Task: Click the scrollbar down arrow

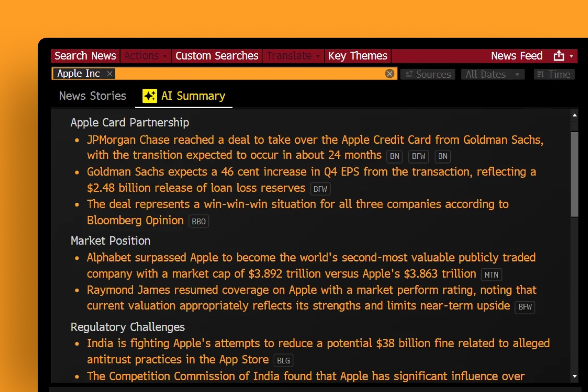Action: pyautogui.click(x=574, y=376)
